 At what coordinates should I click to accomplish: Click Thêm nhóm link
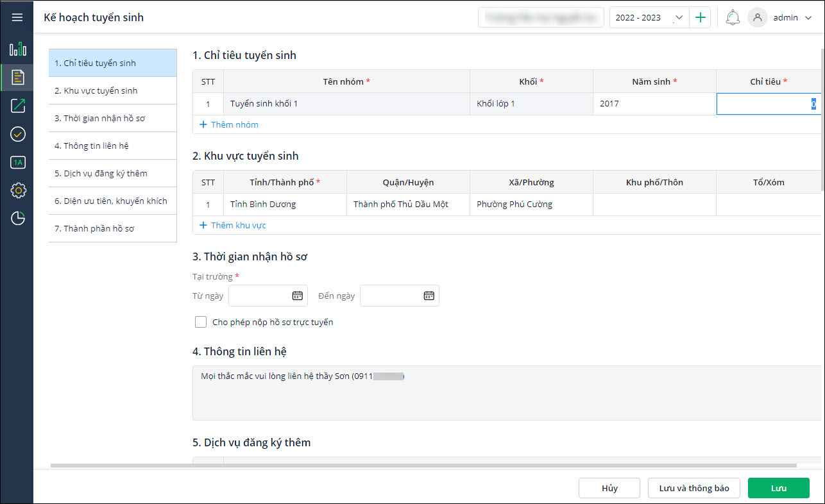pyautogui.click(x=229, y=124)
